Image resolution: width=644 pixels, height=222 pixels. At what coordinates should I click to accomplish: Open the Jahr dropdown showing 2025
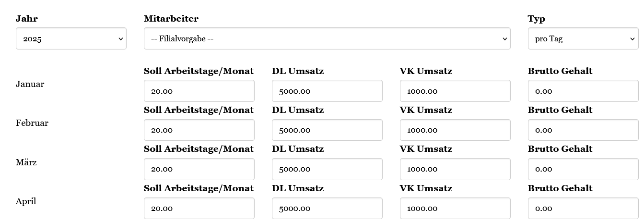pyautogui.click(x=71, y=38)
